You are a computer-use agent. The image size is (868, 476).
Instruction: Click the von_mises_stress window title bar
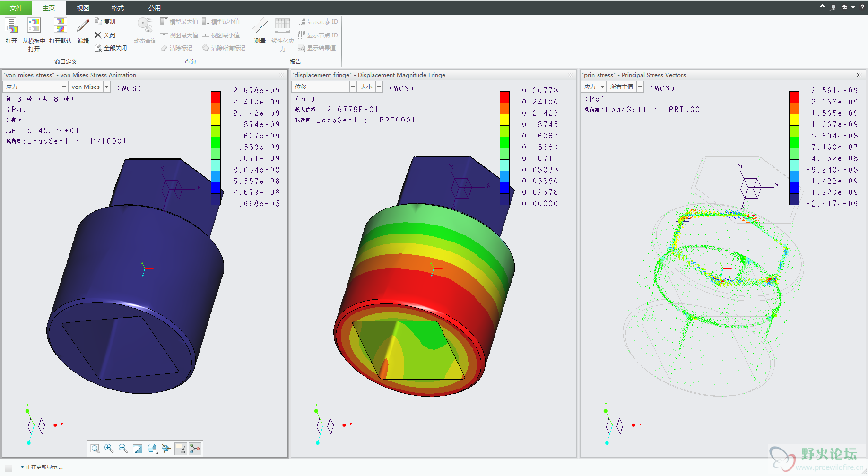point(144,75)
